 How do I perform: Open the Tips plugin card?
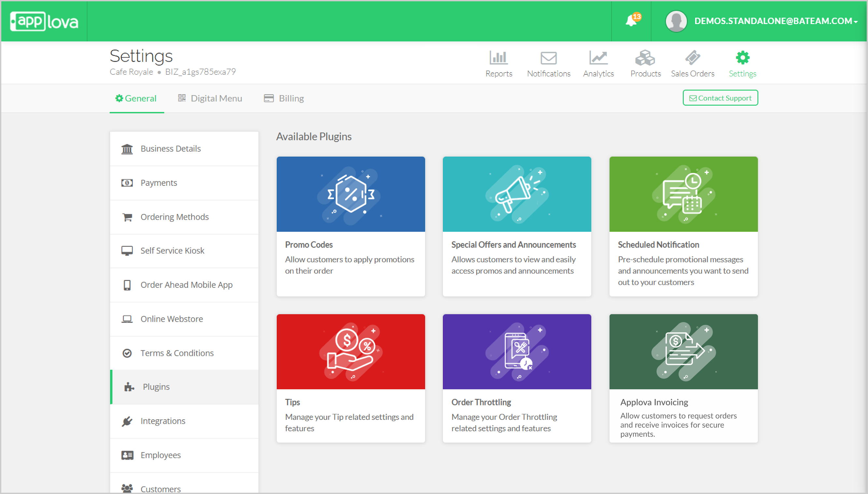tap(350, 378)
